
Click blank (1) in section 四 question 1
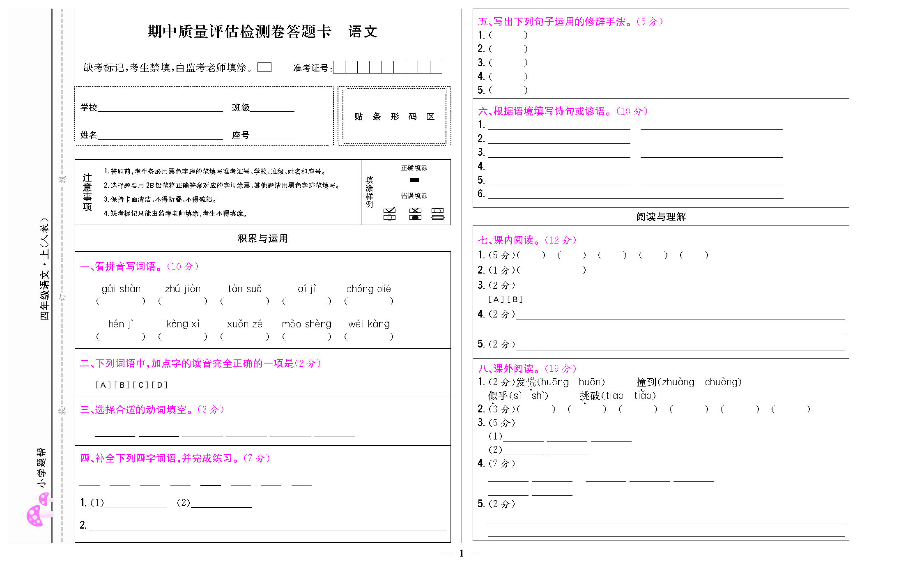[136, 504]
